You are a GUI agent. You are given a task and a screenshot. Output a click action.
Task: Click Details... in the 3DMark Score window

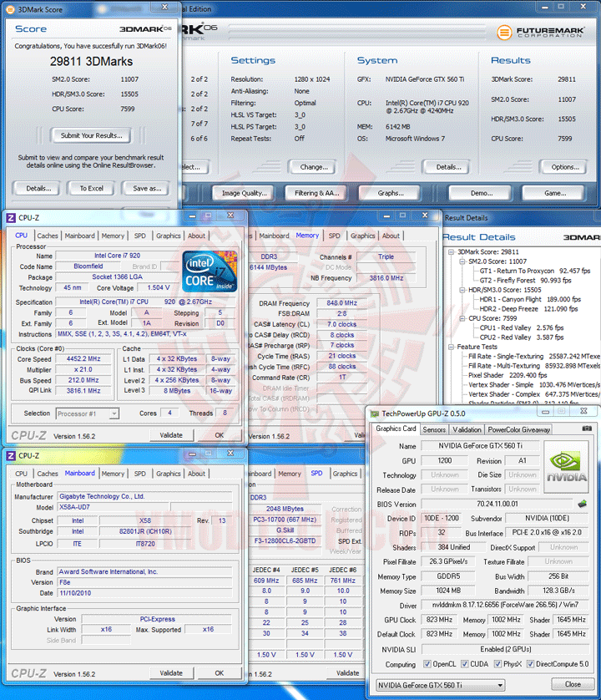click(x=38, y=189)
